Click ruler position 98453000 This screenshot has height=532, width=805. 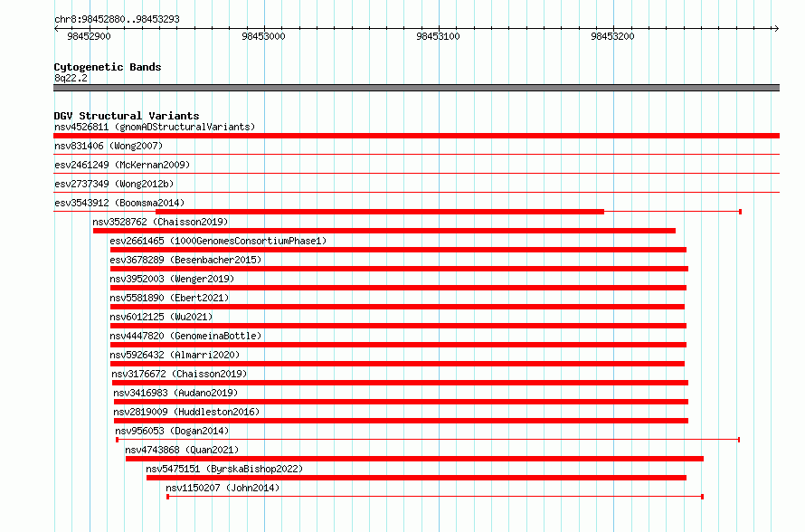[263, 36]
